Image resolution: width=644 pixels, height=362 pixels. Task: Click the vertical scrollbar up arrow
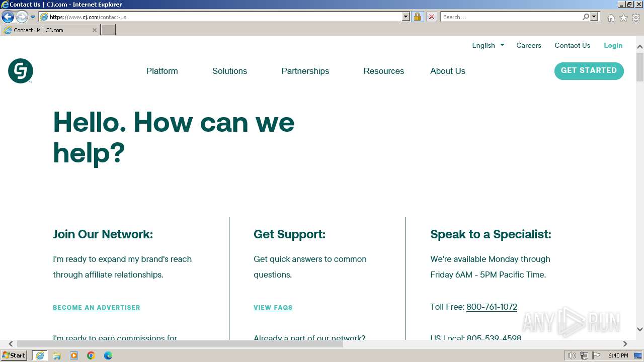[640, 47]
